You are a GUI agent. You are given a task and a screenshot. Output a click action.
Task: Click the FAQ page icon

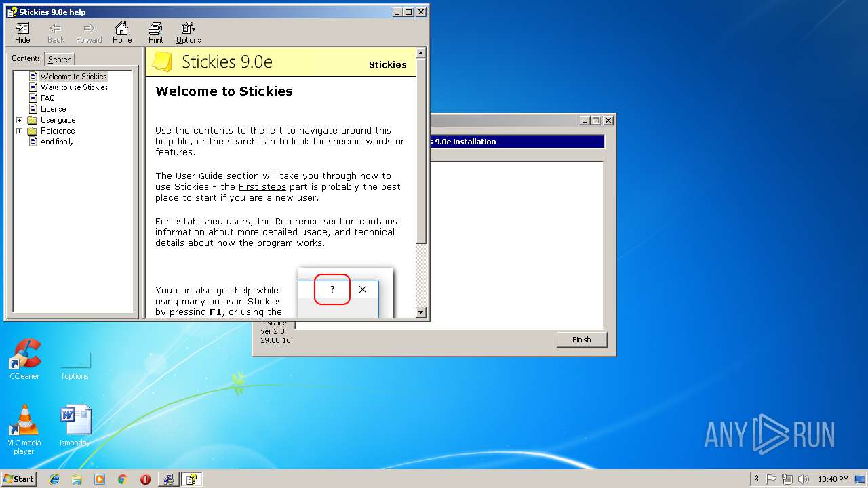[33, 98]
